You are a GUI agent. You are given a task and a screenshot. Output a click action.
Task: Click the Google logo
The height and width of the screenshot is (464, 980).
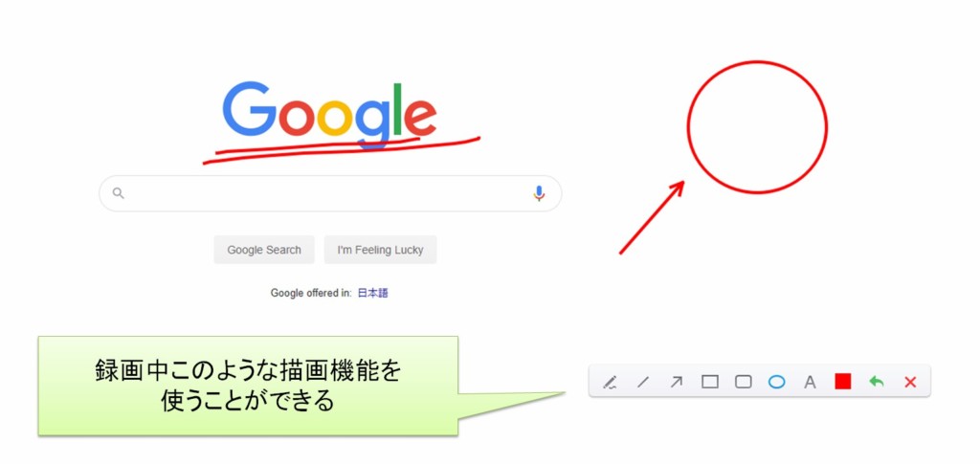(329, 114)
